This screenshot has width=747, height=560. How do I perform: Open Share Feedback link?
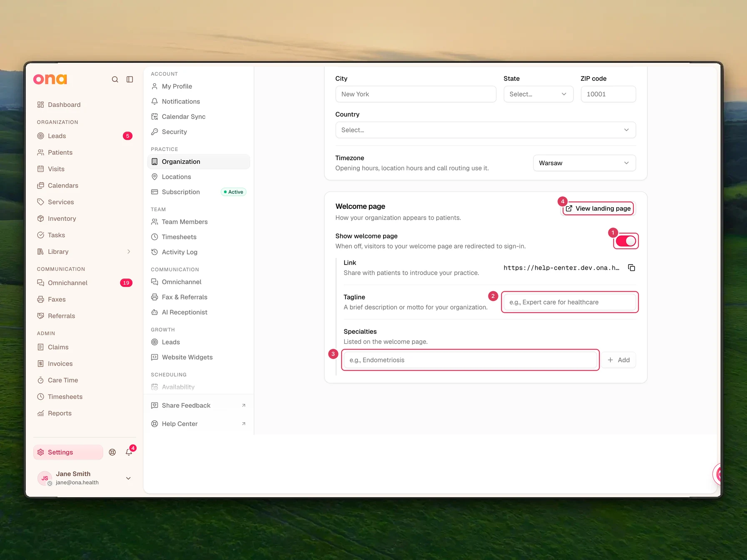199,406
